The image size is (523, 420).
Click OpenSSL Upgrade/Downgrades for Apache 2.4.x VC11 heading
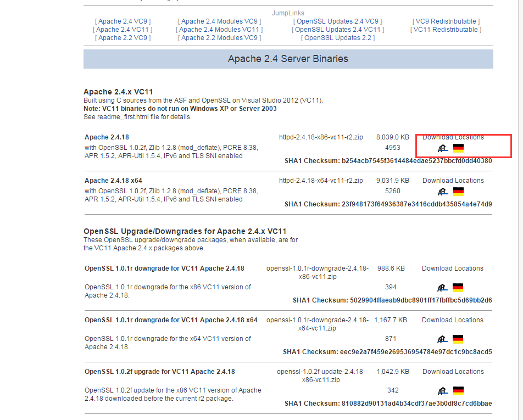tap(185, 231)
